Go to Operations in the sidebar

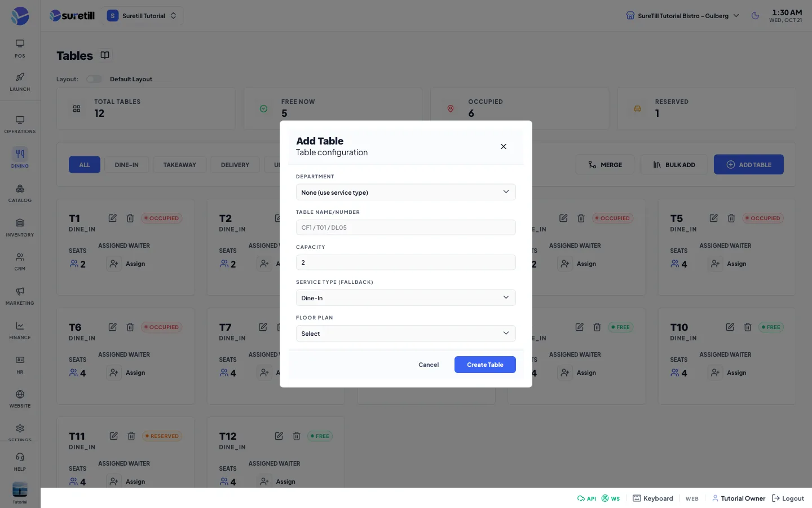click(x=20, y=125)
